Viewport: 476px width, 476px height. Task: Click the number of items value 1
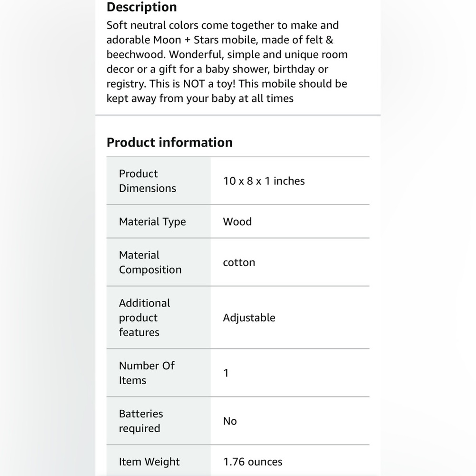click(x=226, y=373)
